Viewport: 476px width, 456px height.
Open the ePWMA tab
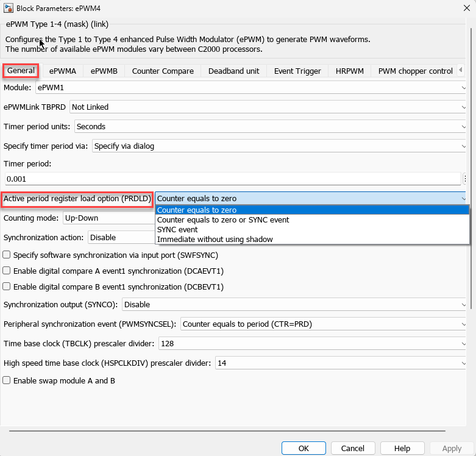pyautogui.click(x=63, y=71)
